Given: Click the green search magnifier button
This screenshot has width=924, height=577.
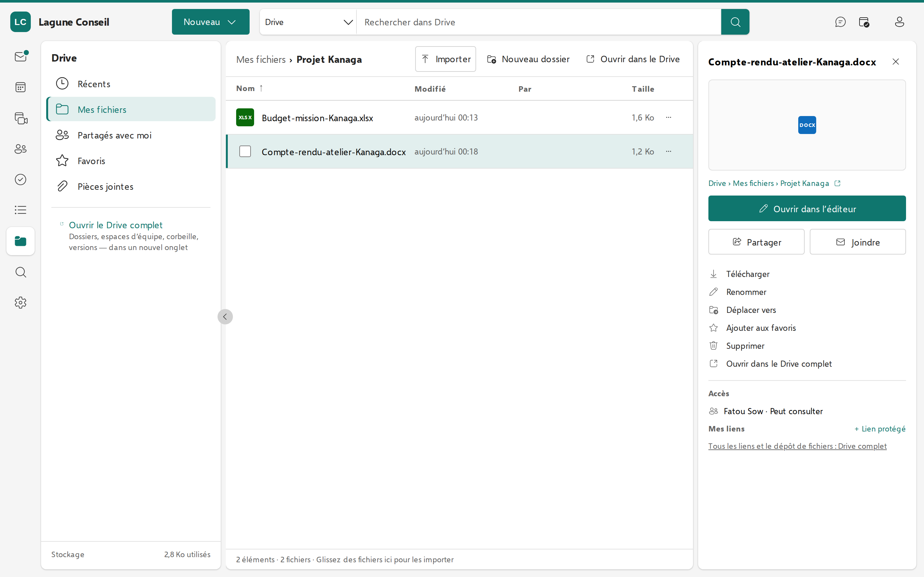Looking at the screenshot, I should click(x=735, y=22).
